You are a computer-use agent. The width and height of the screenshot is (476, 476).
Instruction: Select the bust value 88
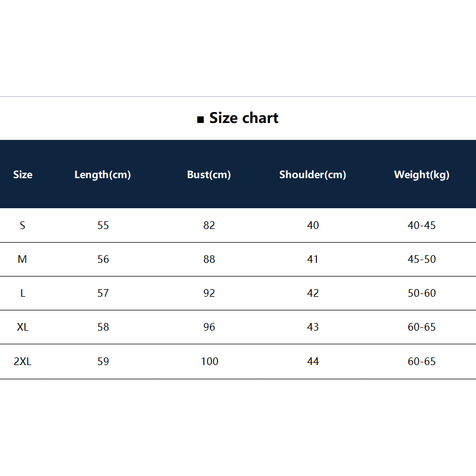tap(209, 259)
